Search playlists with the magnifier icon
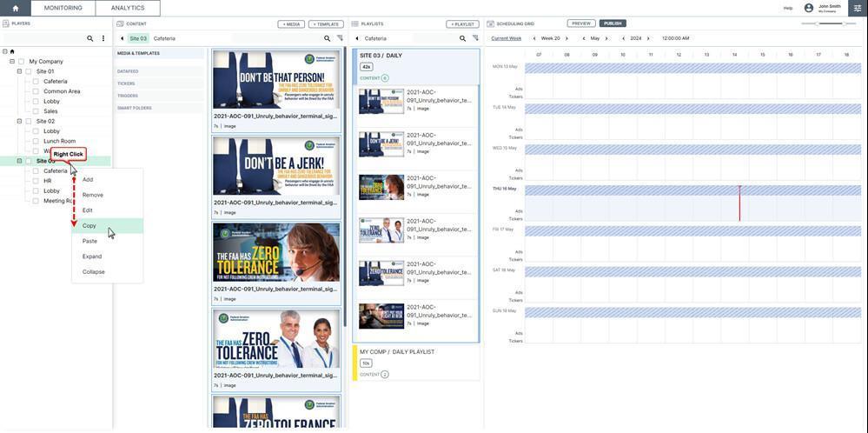This screenshot has width=868, height=433. pyautogui.click(x=463, y=39)
